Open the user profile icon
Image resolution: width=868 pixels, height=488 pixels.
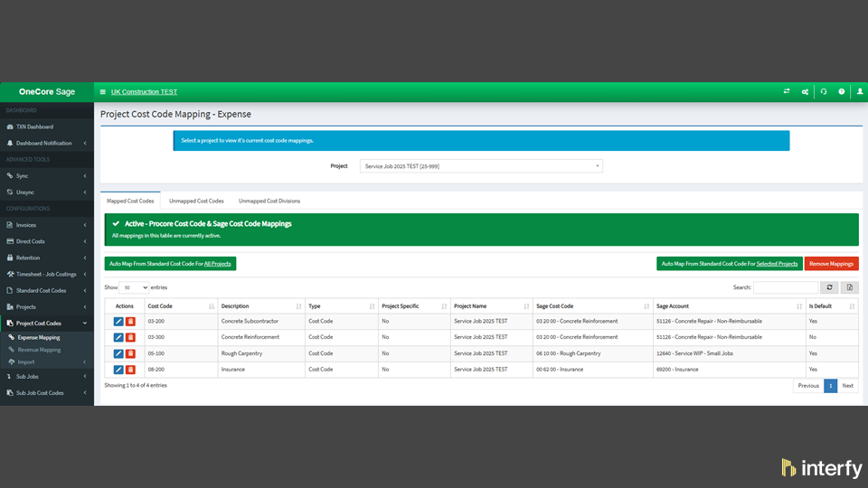pos(860,92)
